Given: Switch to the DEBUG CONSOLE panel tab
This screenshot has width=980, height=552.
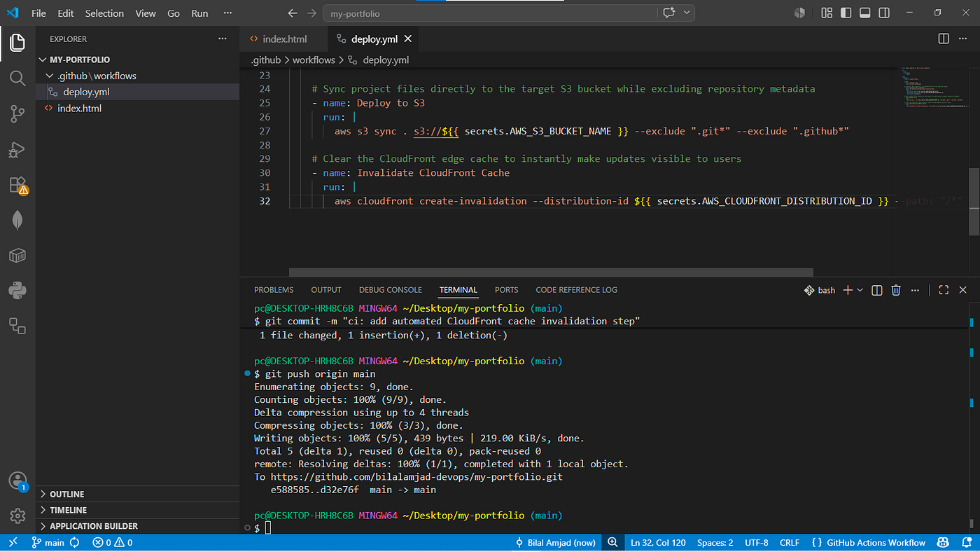Looking at the screenshot, I should point(391,290).
